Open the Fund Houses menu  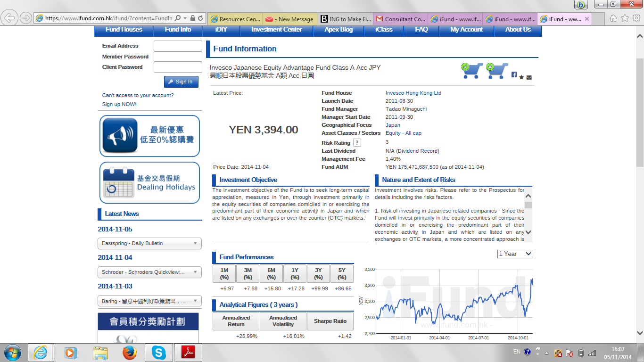click(124, 30)
